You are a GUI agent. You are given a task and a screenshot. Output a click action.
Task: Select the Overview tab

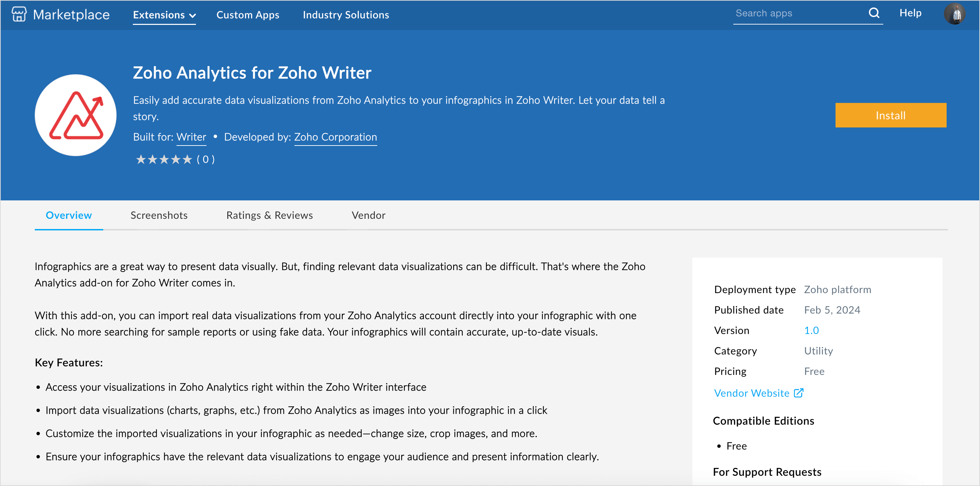coord(69,215)
